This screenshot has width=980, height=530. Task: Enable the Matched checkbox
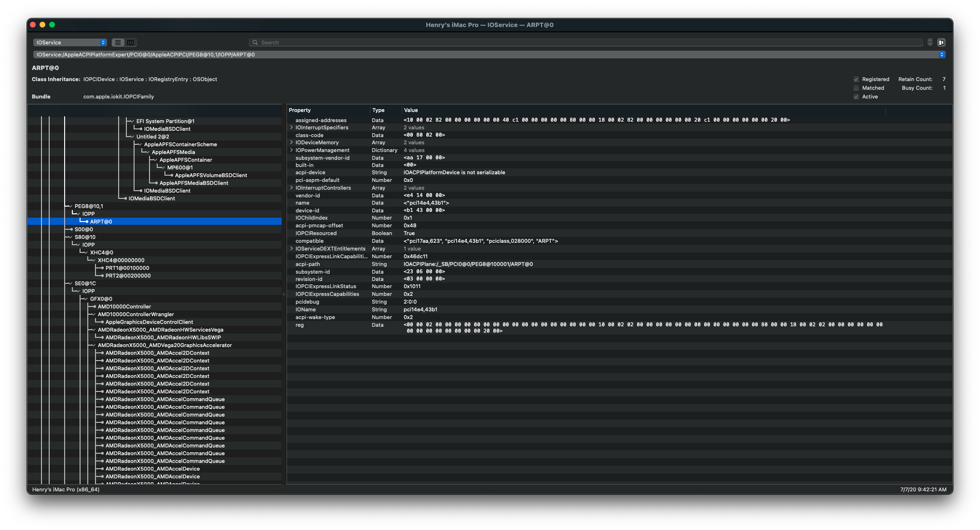pos(856,88)
